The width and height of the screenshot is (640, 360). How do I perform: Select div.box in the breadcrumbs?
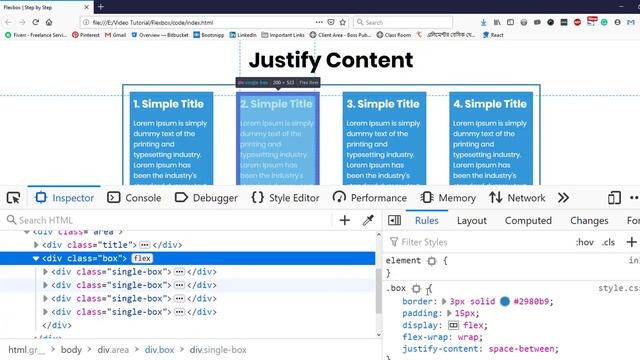point(159,350)
